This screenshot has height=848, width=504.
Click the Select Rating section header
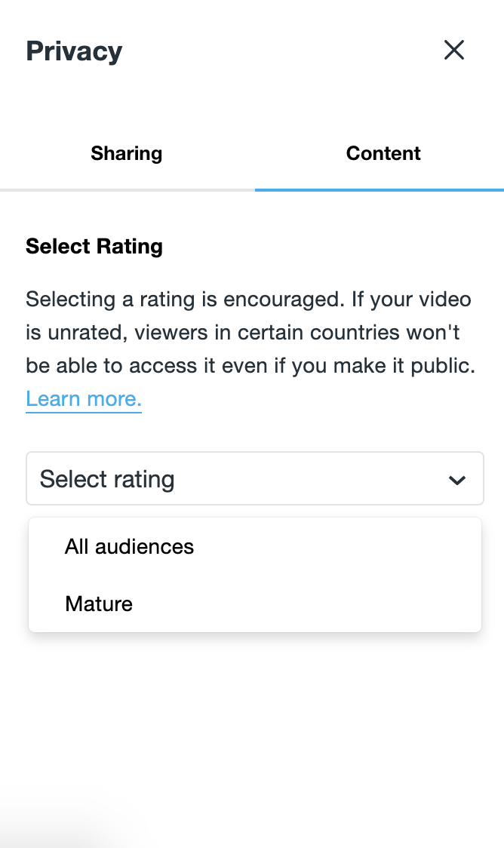94,246
